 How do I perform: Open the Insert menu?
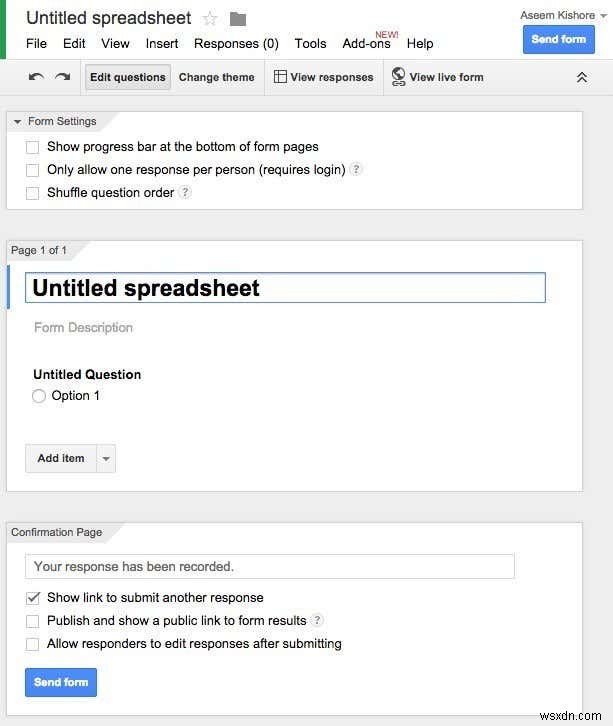click(162, 43)
